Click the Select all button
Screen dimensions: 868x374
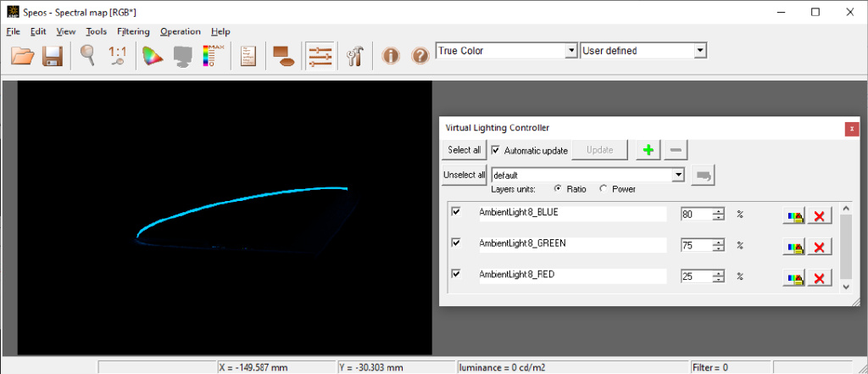(465, 150)
